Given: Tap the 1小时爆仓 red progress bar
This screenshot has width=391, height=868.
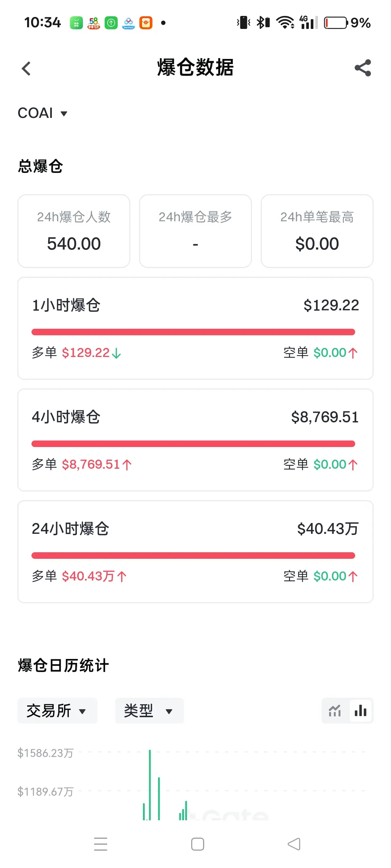Looking at the screenshot, I should 193,332.
